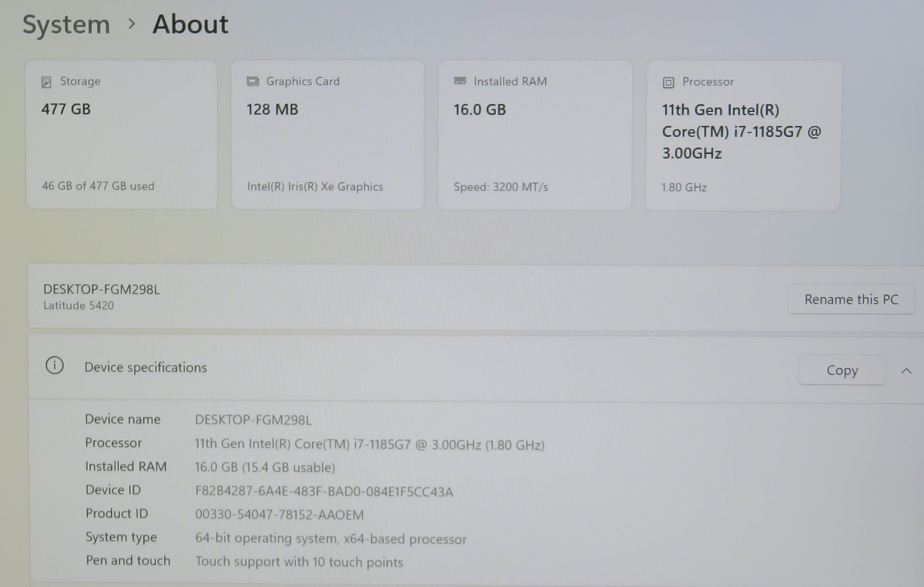Go back to System in breadcrumb

tap(66, 24)
